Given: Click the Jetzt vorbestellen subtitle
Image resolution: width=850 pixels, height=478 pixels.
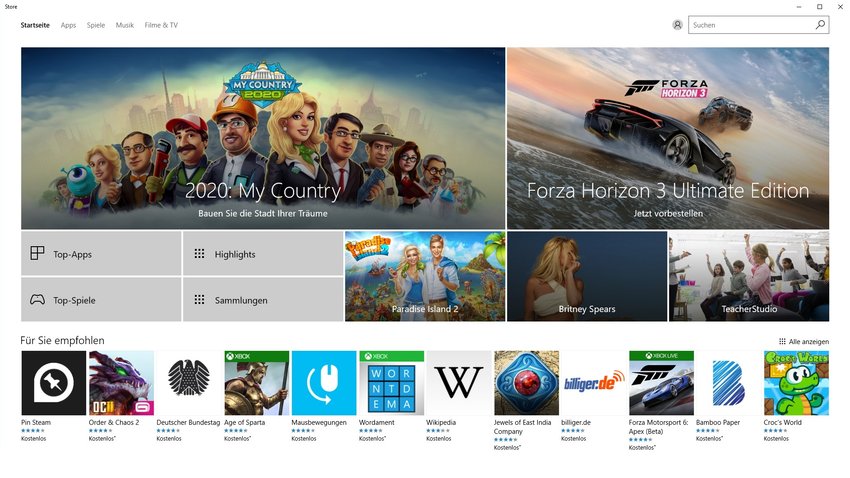Looking at the screenshot, I should click(x=668, y=214).
